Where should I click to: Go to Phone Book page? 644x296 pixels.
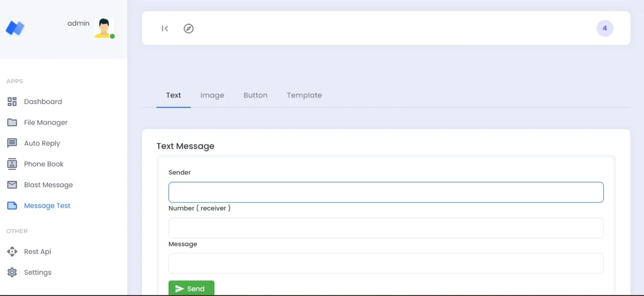(x=44, y=164)
